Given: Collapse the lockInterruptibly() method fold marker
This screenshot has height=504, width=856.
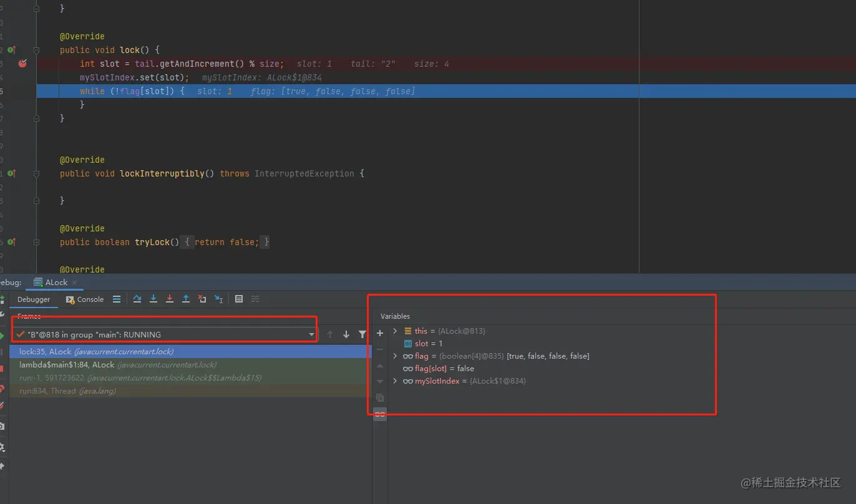Looking at the screenshot, I should click(37, 173).
